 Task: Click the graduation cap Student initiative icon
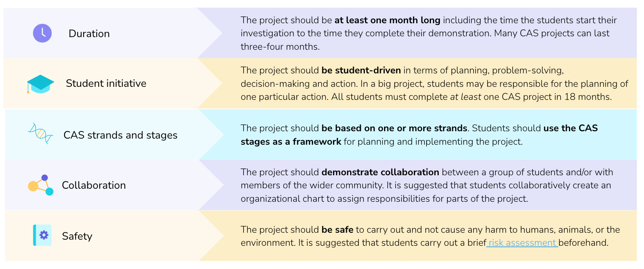[40, 84]
